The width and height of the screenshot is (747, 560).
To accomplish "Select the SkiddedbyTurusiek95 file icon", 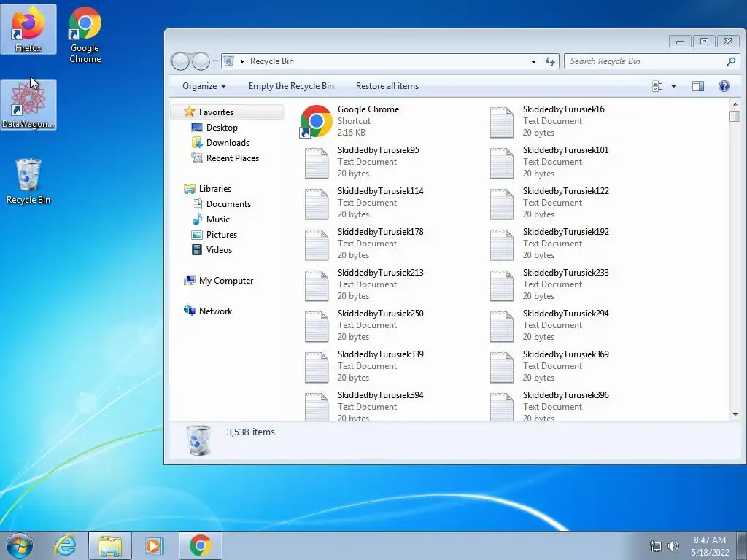I will 317,163.
